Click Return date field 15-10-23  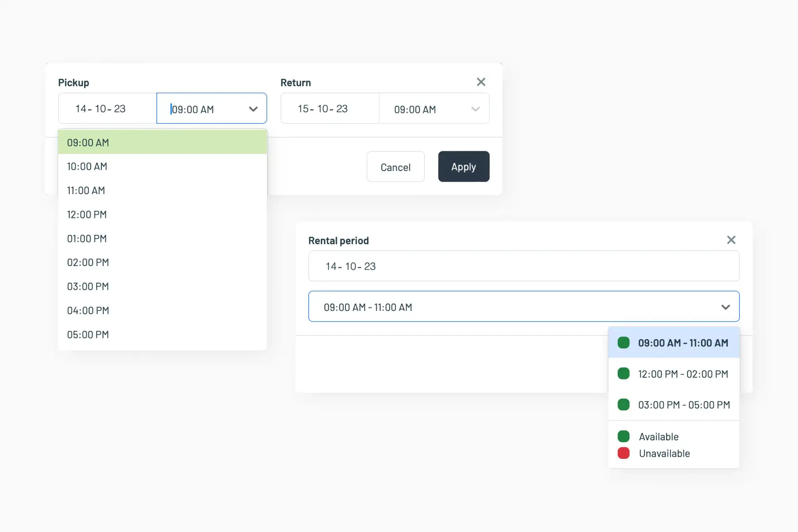click(x=330, y=108)
